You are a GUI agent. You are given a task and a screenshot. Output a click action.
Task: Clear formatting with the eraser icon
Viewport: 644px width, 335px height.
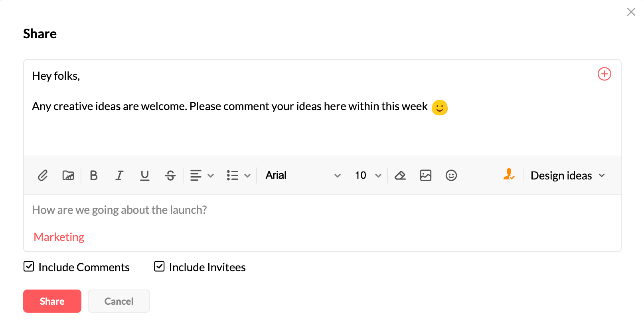pyautogui.click(x=400, y=175)
